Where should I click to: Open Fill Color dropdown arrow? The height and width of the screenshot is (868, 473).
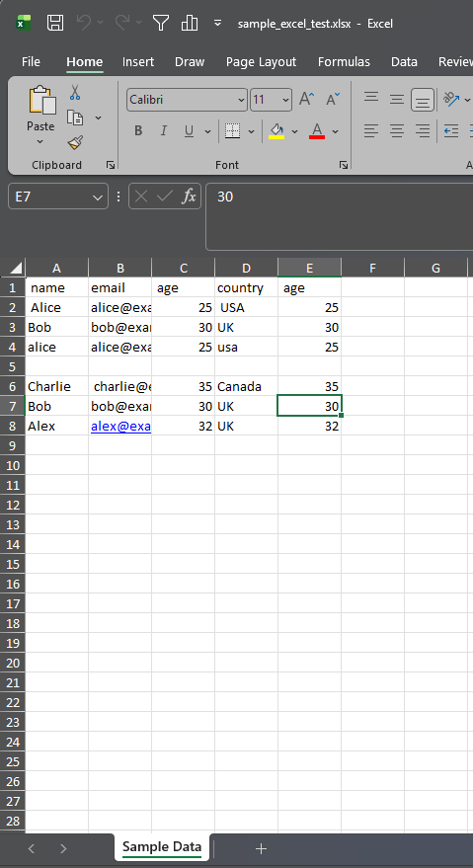[294, 131]
